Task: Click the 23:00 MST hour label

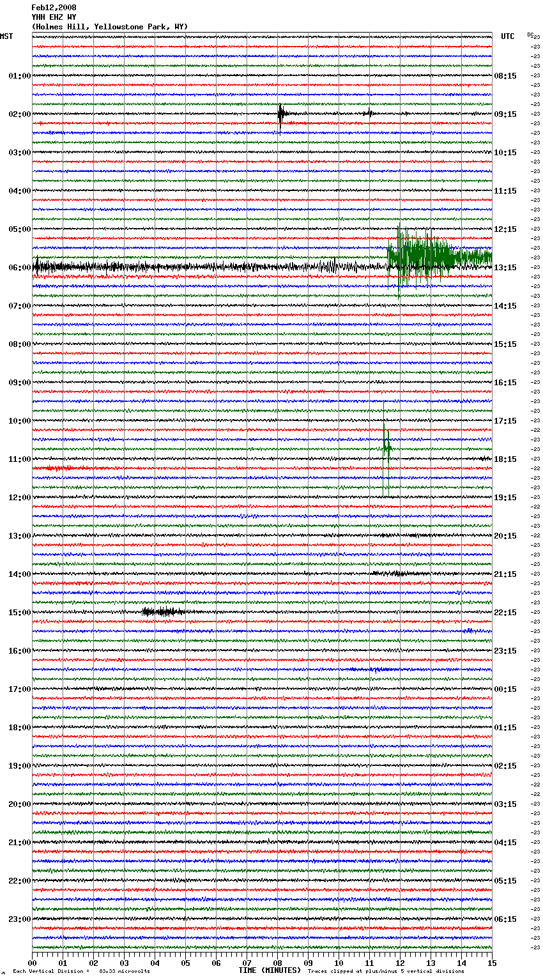Action: (20, 919)
